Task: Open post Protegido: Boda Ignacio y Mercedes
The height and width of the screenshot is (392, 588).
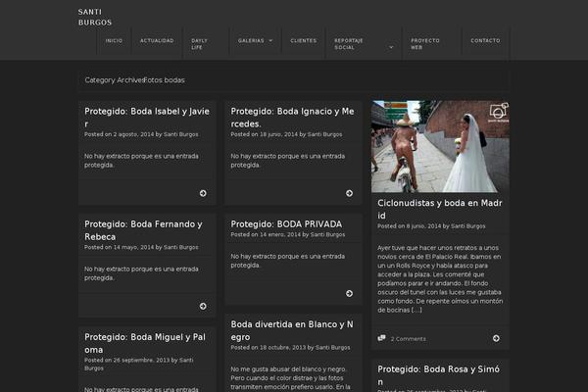Action: [292, 118]
